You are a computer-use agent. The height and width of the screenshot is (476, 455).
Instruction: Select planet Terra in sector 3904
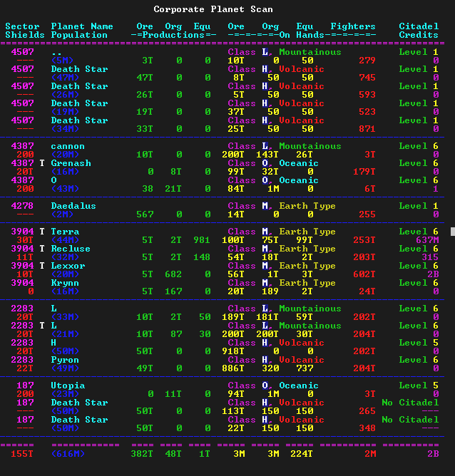[x=65, y=232]
